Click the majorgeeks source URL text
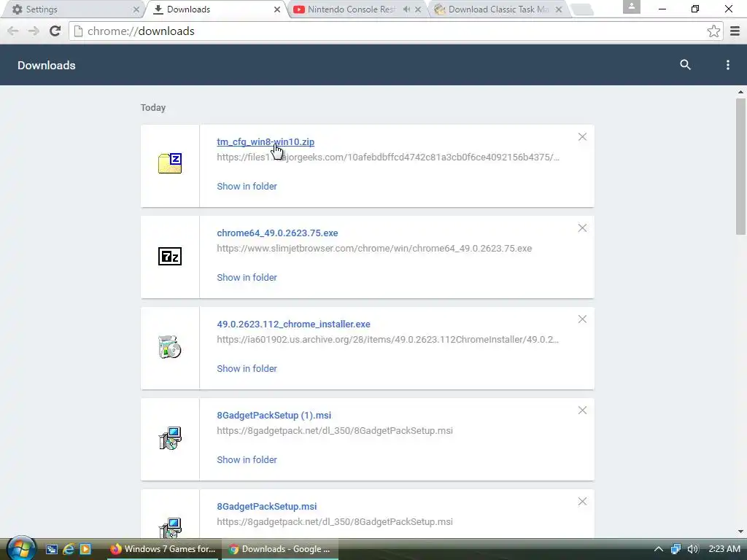 (x=388, y=157)
